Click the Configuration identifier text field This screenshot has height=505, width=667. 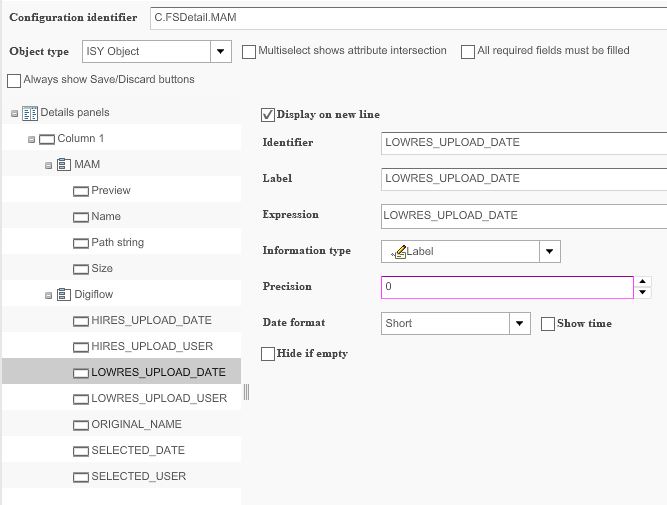coord(408,18)
